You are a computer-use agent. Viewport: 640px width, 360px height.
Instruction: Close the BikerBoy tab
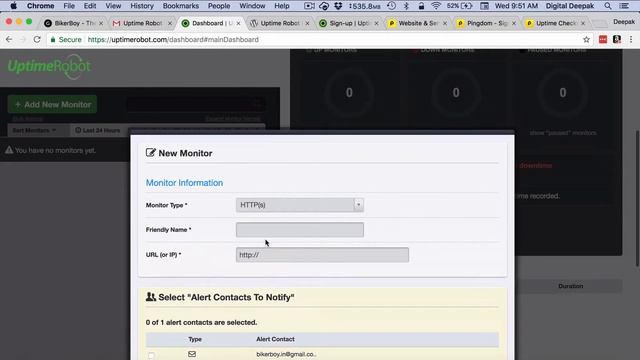(x=101, y=23)
